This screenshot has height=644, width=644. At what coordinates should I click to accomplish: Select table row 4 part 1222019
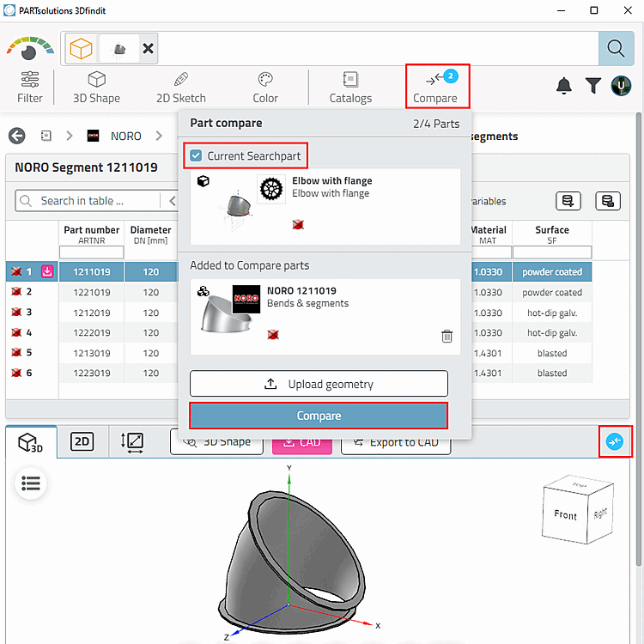coord(92,332)
